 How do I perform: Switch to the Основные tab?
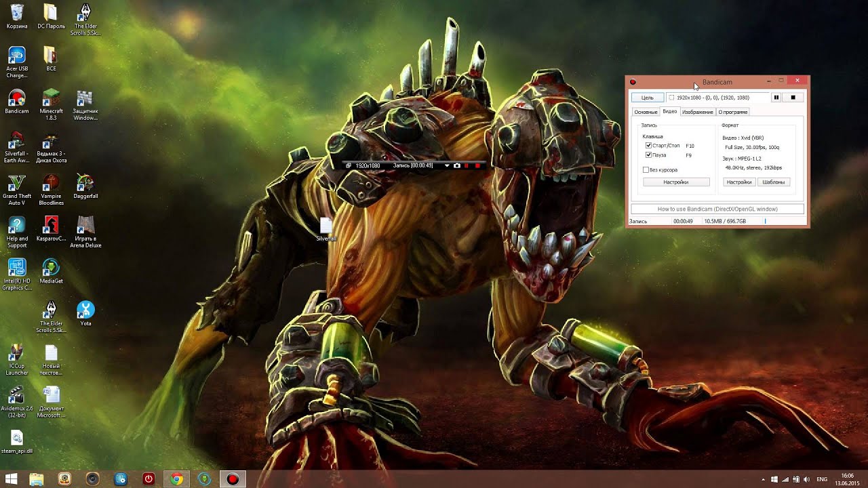click(646, 112)
